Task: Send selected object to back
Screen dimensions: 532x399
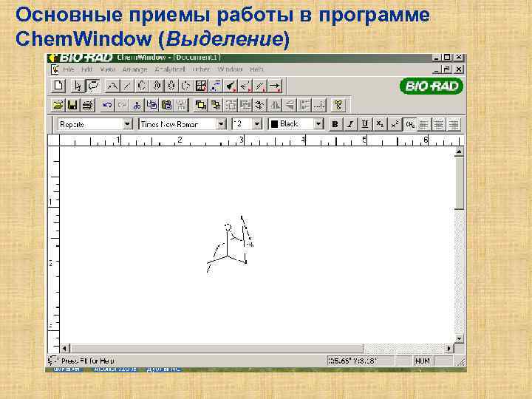Action: point(216,105)
